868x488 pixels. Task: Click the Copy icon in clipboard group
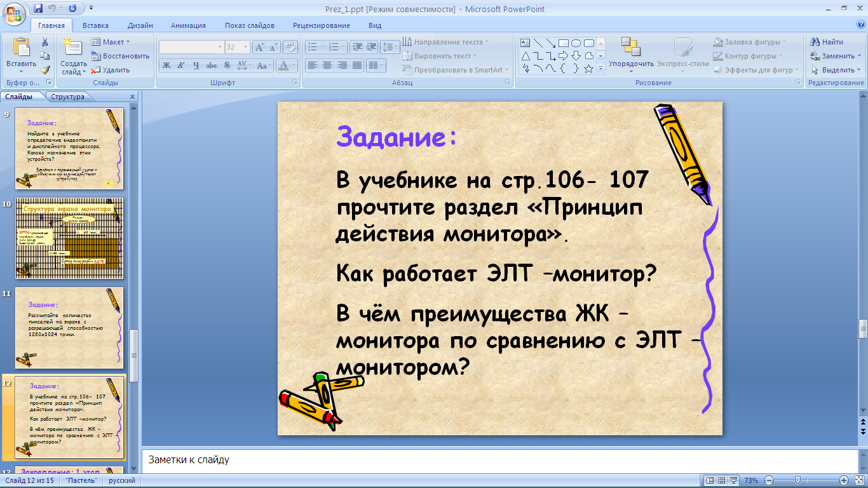click(45, 57)
